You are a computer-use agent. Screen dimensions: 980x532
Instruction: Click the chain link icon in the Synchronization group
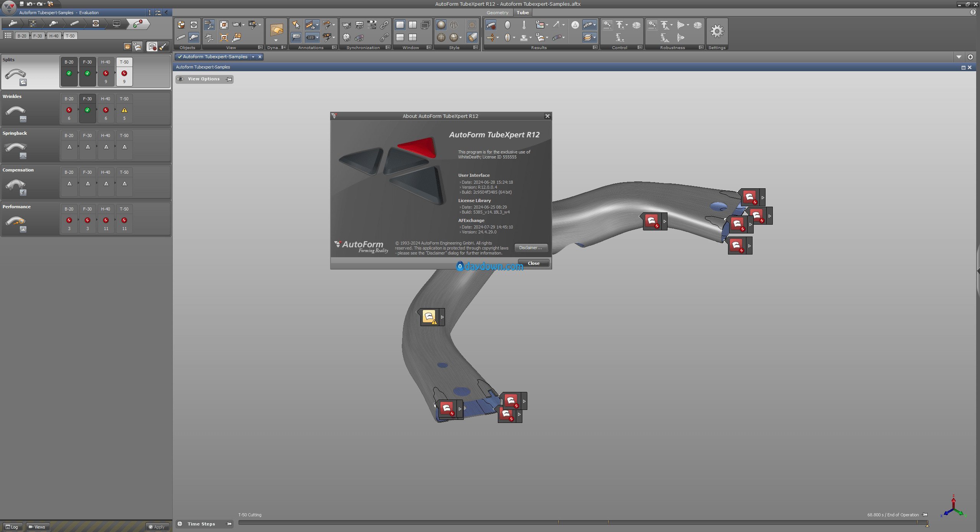coord(384,25)
